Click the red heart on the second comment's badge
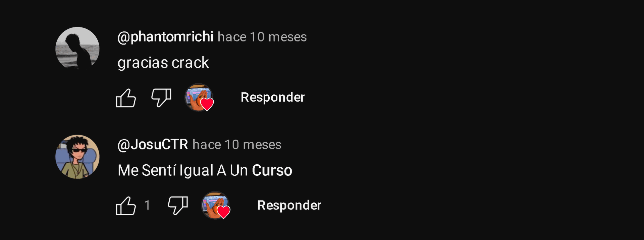The image size is (644, 240). (x=223, y=212)
